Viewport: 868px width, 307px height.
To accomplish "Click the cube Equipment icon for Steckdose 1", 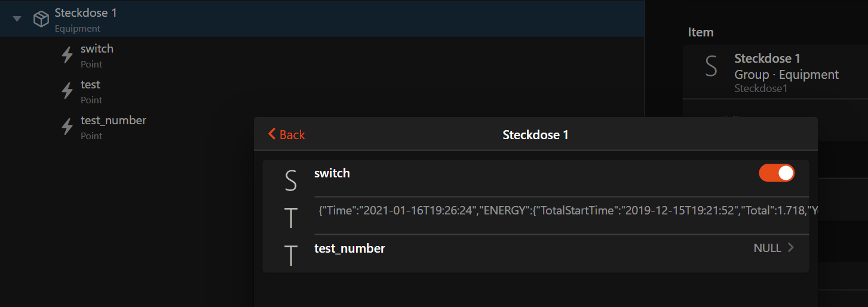I will click(41, 19).
